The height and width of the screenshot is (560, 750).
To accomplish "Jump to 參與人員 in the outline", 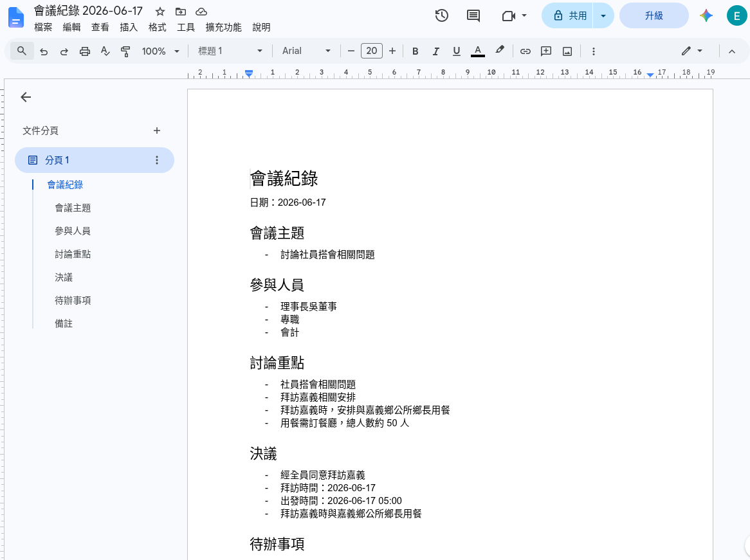I will 73,231.
